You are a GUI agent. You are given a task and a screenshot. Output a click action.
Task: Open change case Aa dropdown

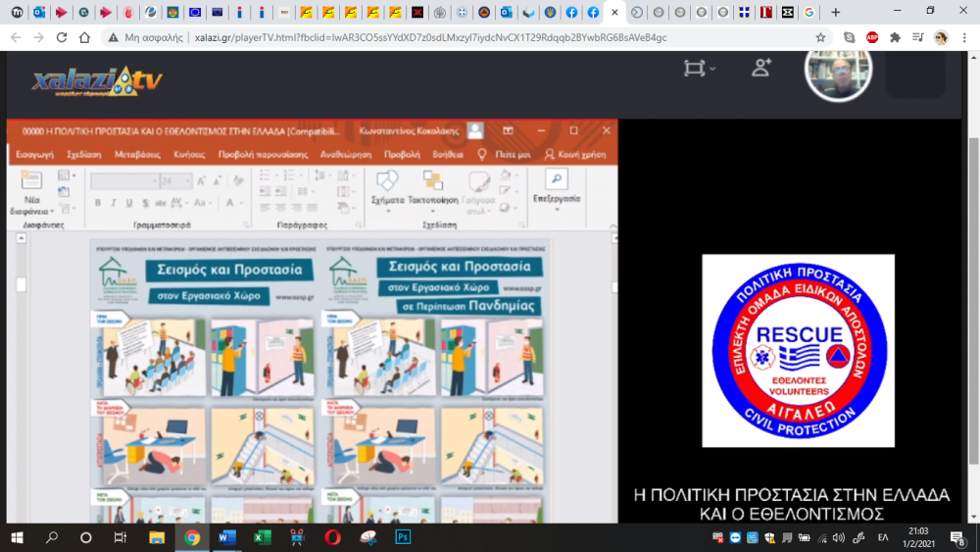pyautogui.click(x=203, y=203)
